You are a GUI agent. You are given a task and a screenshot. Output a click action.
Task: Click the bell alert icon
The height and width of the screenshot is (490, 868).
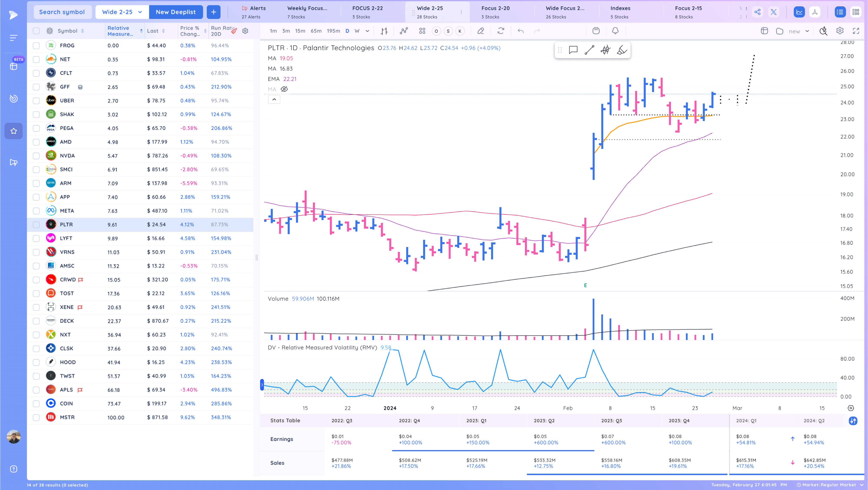(x=615, y=31)
